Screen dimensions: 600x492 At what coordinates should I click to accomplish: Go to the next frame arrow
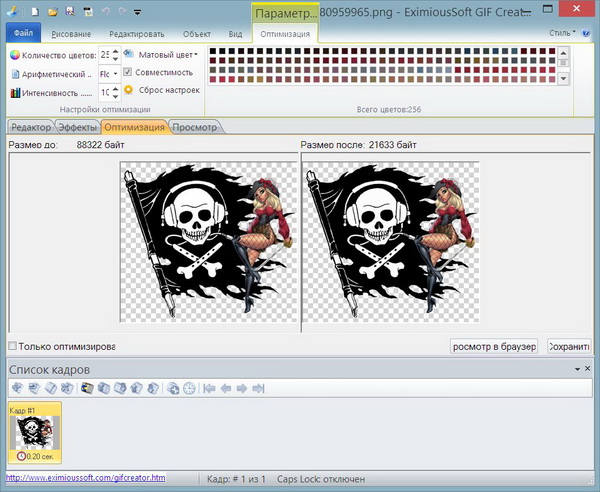pos(242,389)
